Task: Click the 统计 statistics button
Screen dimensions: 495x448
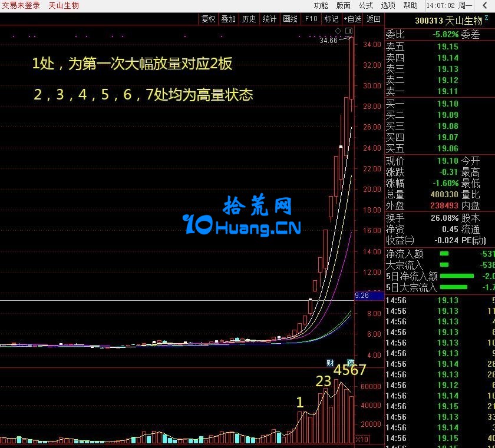Action: click(x=269, y=19)
